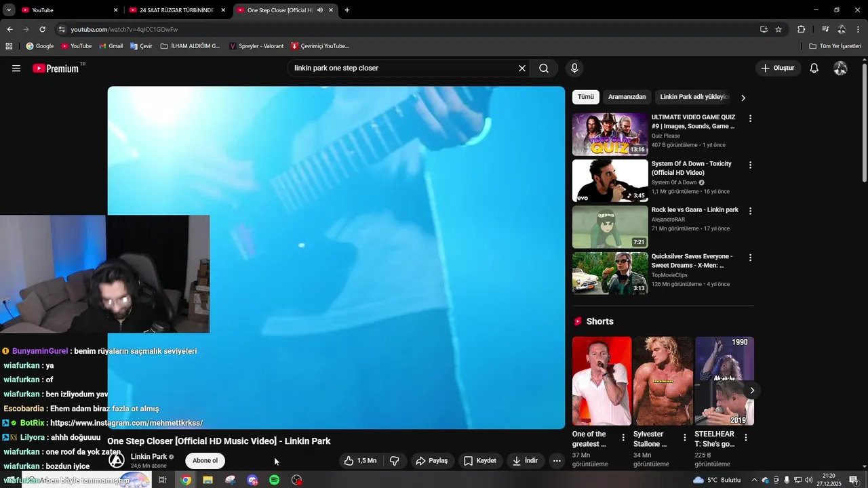This screenshot has height=488, width=868.
Task: Dislike the video with thumbs-down
Action: (x=394, y=461)
